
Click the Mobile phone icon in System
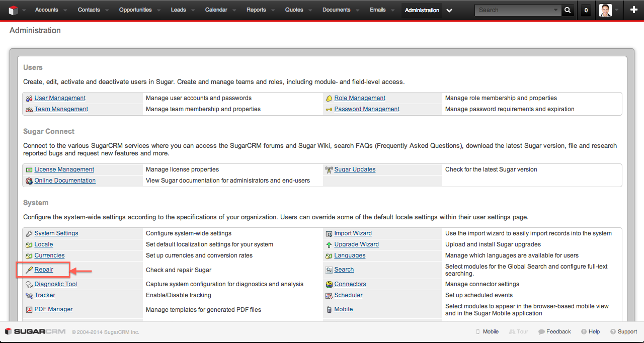click(329, 309)
